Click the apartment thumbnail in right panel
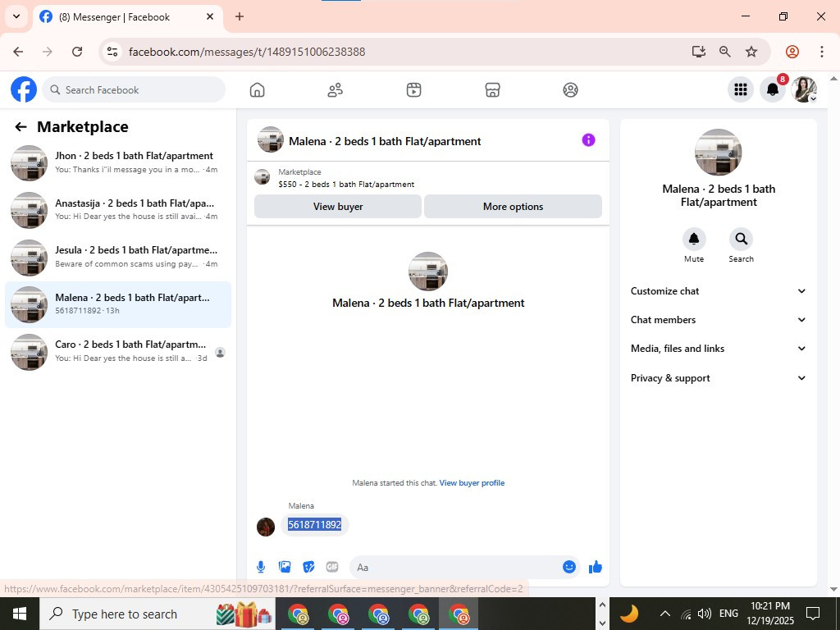 (x=718, y=152)
